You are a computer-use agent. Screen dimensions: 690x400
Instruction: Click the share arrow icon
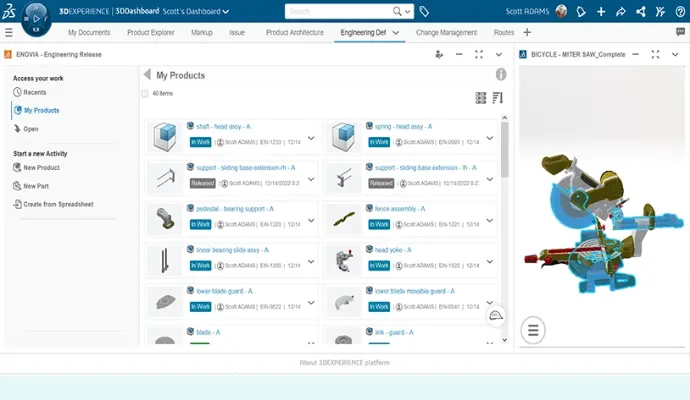click(620, 11)
